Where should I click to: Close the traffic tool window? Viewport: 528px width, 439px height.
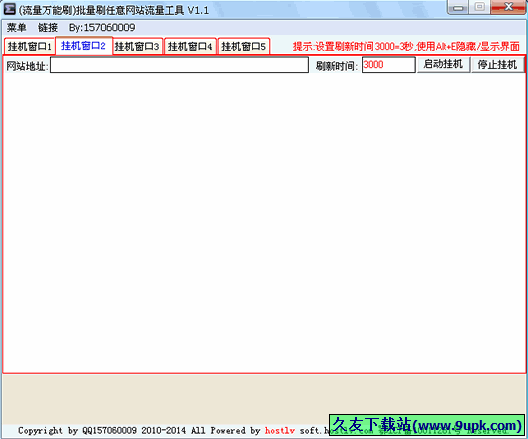(x=509, y=7)
